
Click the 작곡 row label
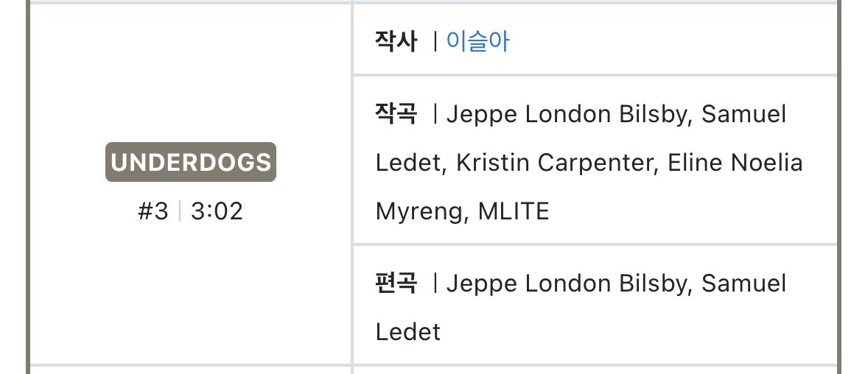point(396,114)
